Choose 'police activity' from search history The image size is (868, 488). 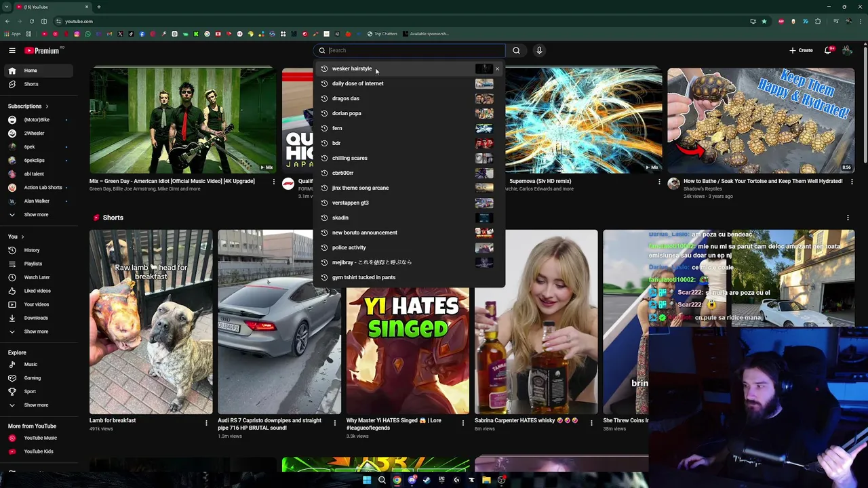point(410,247)
